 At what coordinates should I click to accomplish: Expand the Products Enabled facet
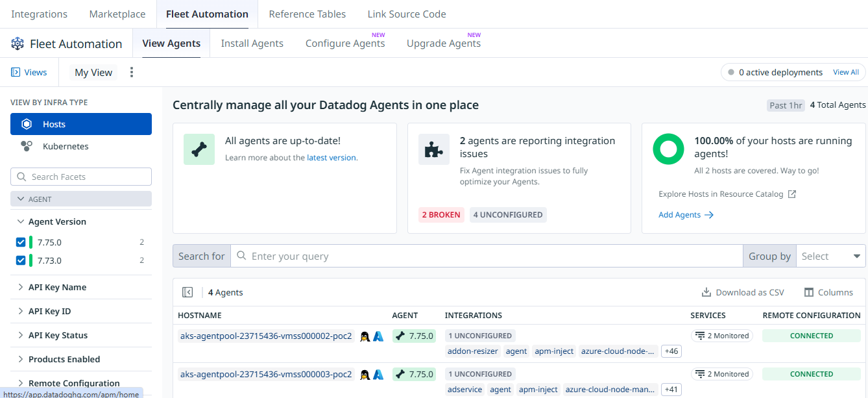click(x=64, y=359)
